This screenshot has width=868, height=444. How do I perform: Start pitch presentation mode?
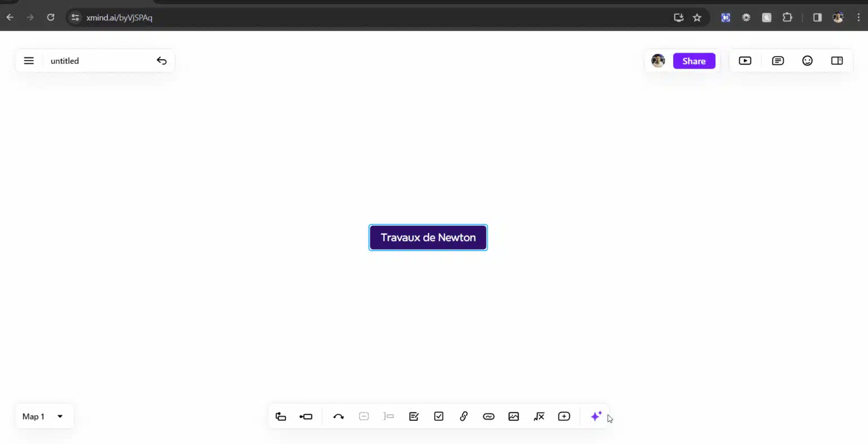click(x=745, y=61)
